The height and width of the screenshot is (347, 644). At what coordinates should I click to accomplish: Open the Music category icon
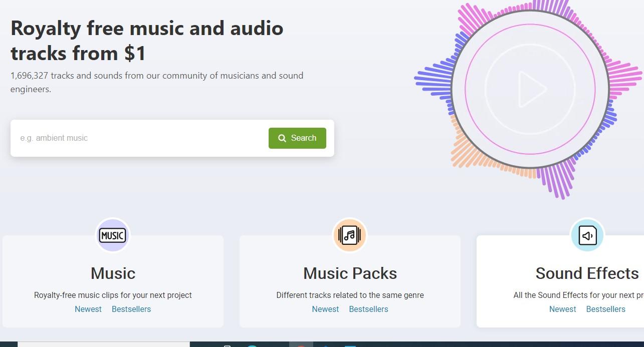point(113,235)
